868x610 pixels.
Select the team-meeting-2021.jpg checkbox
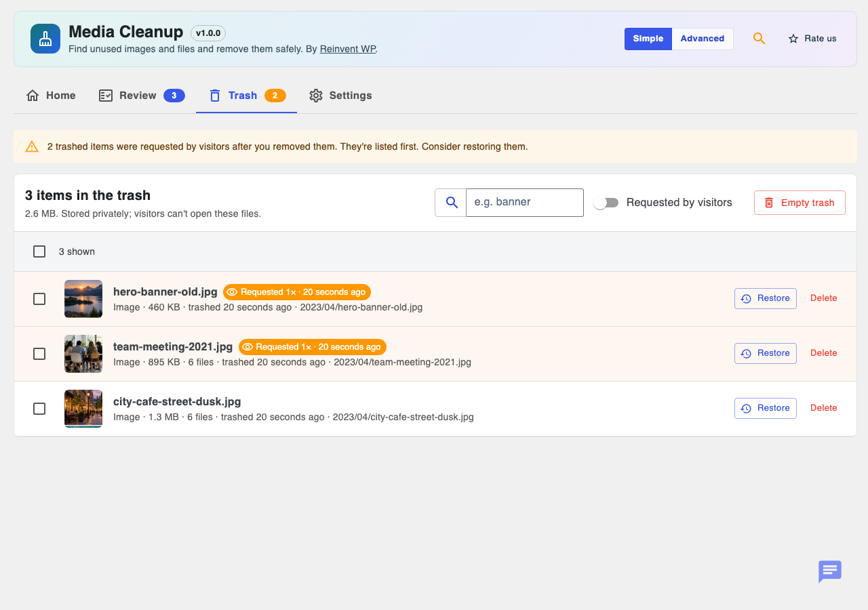tap(39, 354)
